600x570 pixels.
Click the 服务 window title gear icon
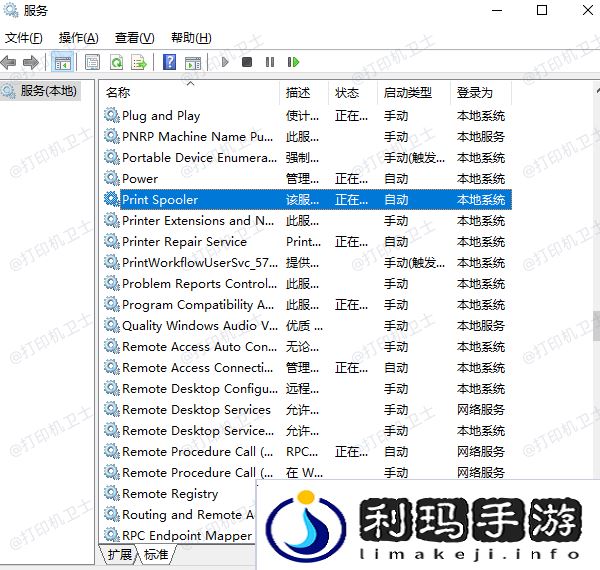10,10
